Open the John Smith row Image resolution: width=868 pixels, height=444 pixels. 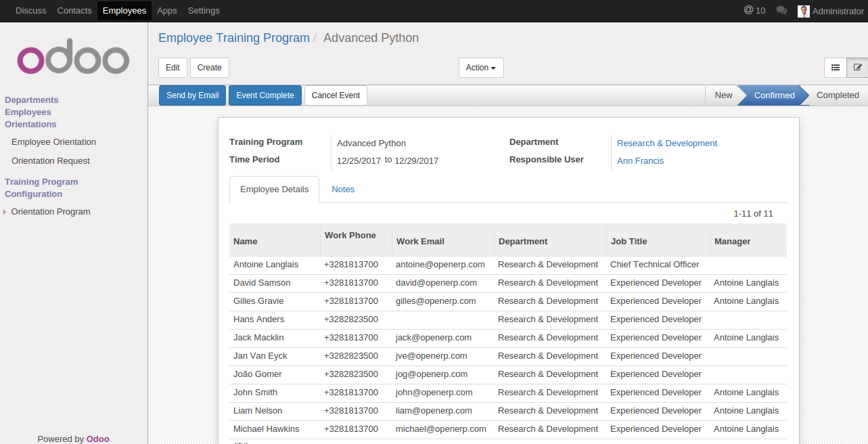(x=508, y=393)
